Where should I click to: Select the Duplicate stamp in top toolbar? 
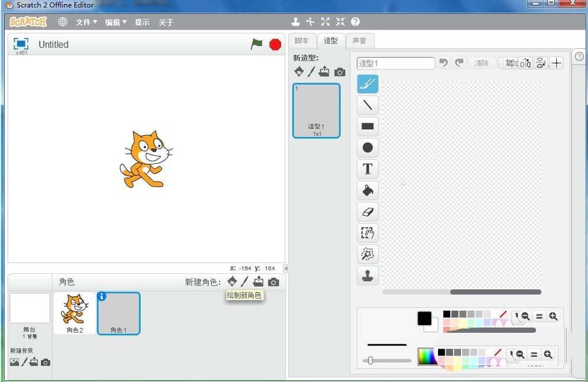(296, 22)
